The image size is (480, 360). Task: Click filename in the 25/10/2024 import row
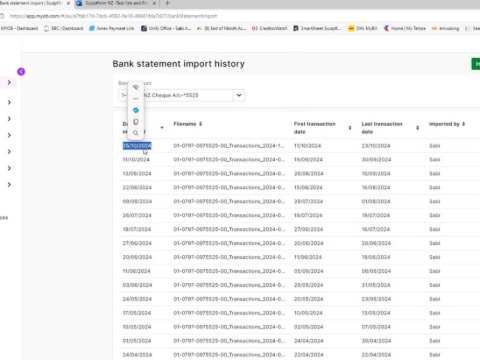(229, 146)
